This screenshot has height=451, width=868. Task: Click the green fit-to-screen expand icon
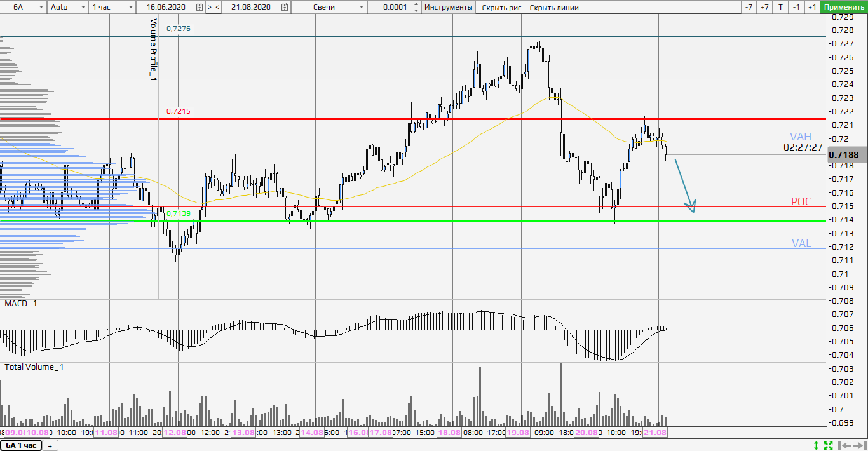pyautogui.click(x=828, y=445)
